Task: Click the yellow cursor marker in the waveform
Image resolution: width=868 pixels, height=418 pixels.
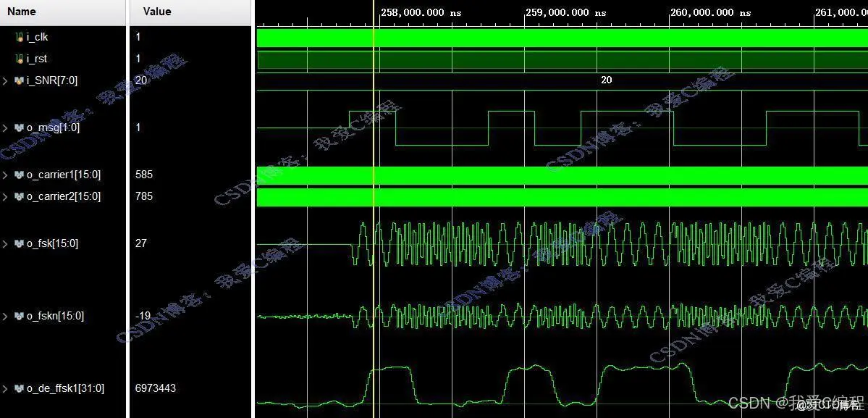Action: point(374,217)
